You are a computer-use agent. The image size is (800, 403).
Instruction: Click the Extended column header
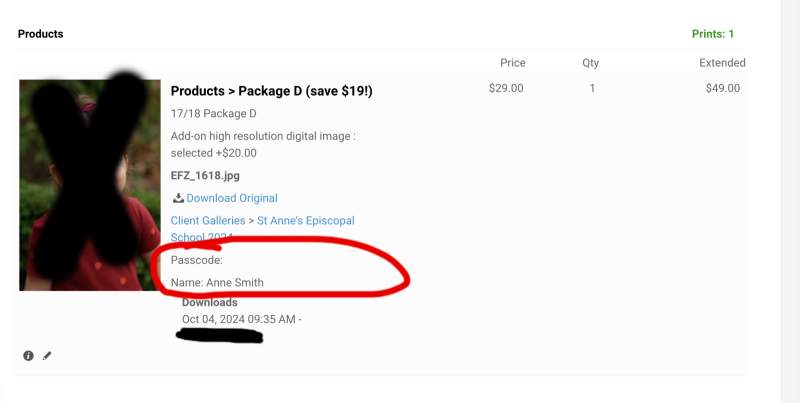722,63
